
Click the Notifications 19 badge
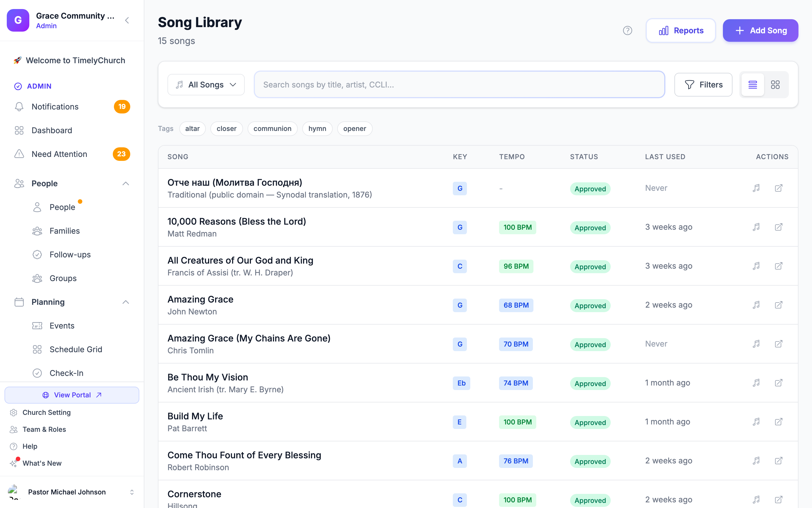122,106
